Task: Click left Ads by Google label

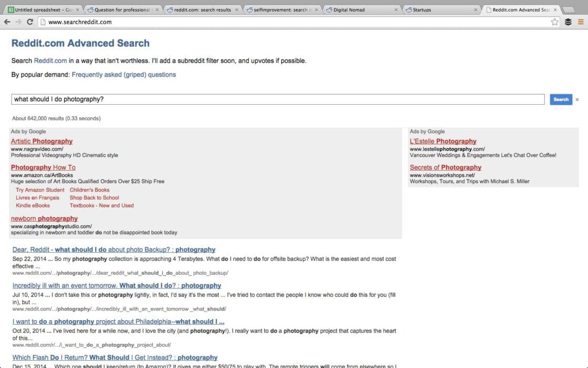Action: [28, 132]
